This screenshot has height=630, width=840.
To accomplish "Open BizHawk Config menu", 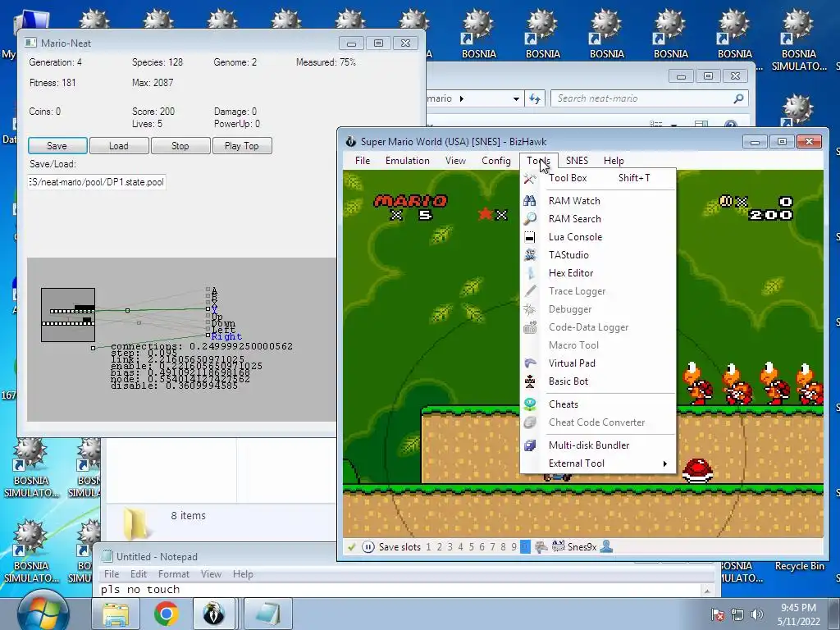I will pos(496,161).
